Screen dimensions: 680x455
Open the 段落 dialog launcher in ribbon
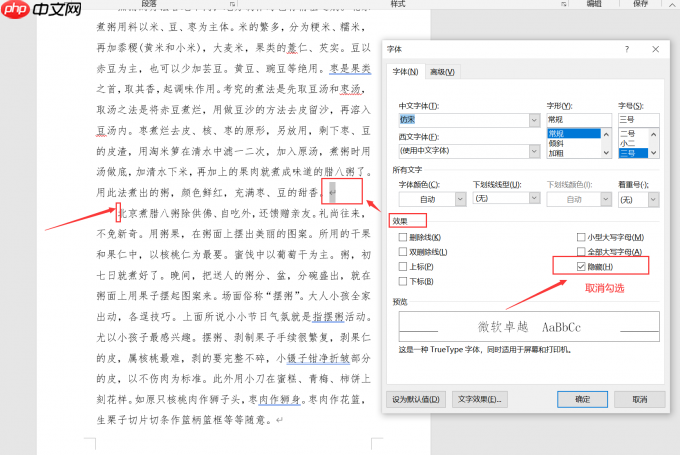232,4
